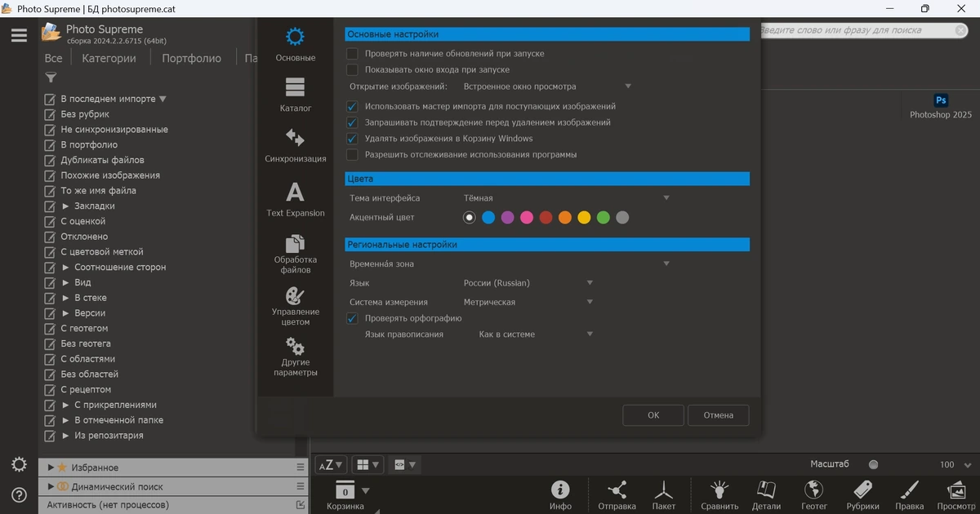Open the Рубрики tag panel
Viewport: 980px width, 514px height.
click(x=862, y=495)
